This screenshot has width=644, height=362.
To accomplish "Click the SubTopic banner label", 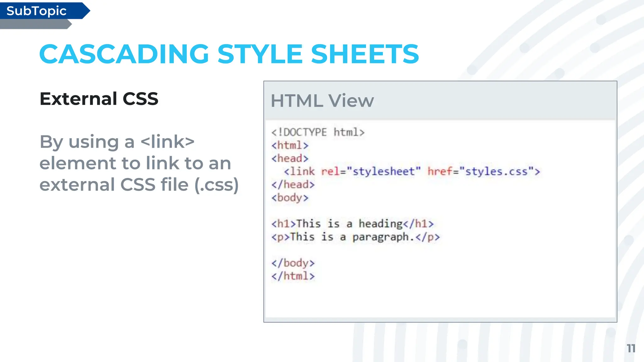I will (x=36, y=11).
